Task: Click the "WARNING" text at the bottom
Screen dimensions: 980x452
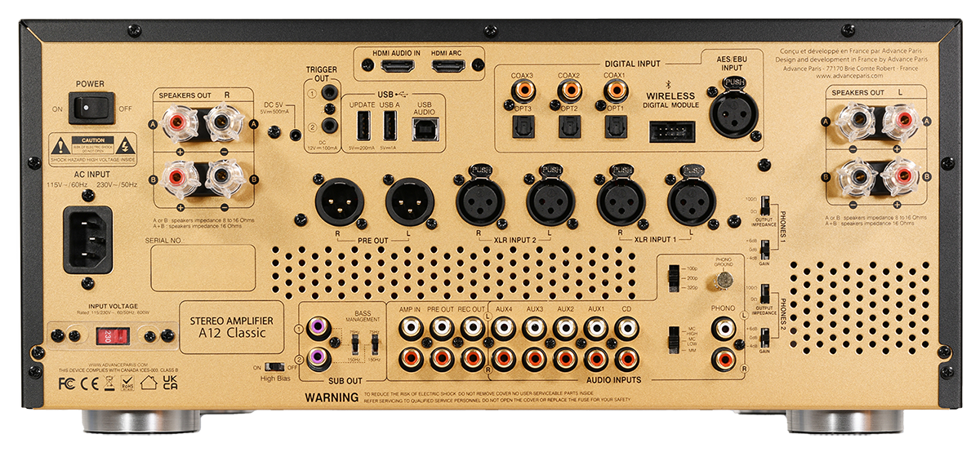Action: (332, 398)
